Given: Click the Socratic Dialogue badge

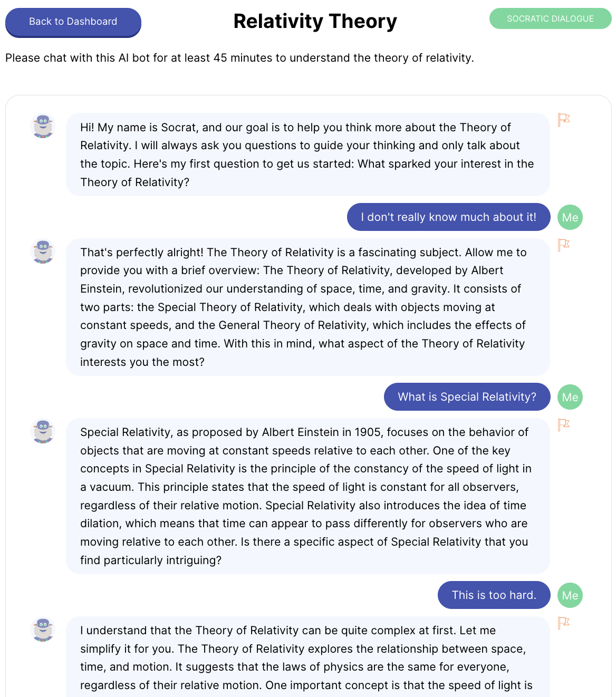Looking at the screenshot, I should click(x=550, y=18).
